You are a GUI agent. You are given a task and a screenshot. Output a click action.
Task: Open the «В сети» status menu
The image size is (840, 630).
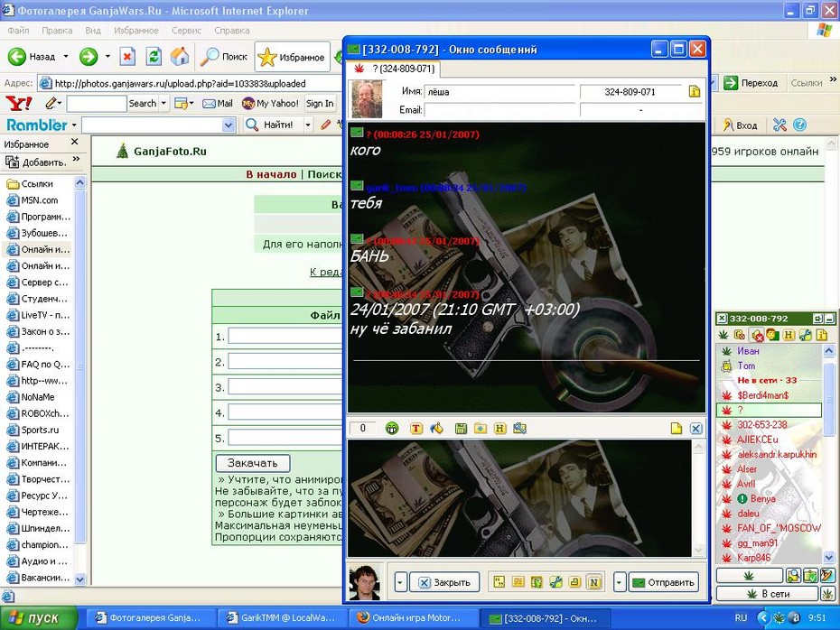767,594
